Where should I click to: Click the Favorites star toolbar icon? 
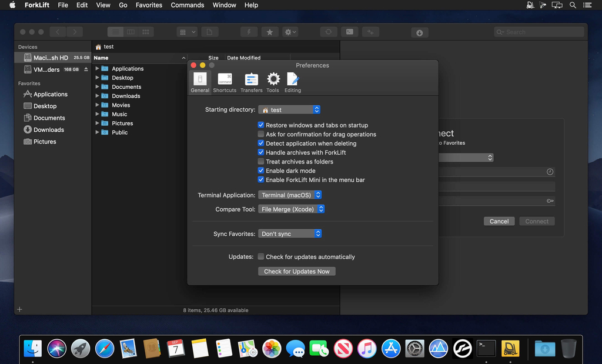[x=270, y=32]
